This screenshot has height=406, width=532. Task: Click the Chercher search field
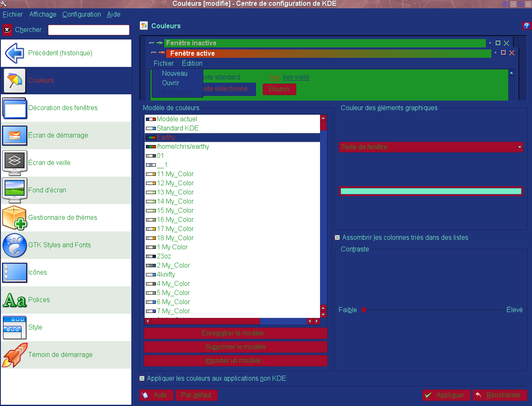pos(89,30)
